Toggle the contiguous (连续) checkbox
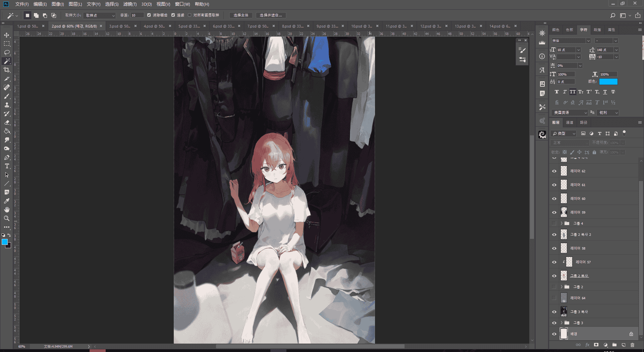644x352 pixels. [173, 15]
